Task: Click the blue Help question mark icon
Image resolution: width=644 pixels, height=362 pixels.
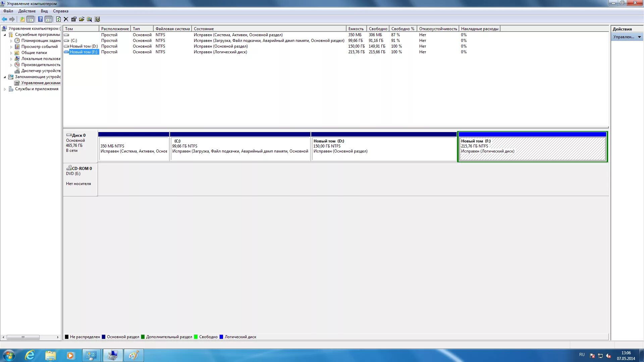Action: click(x=40, y=19)
